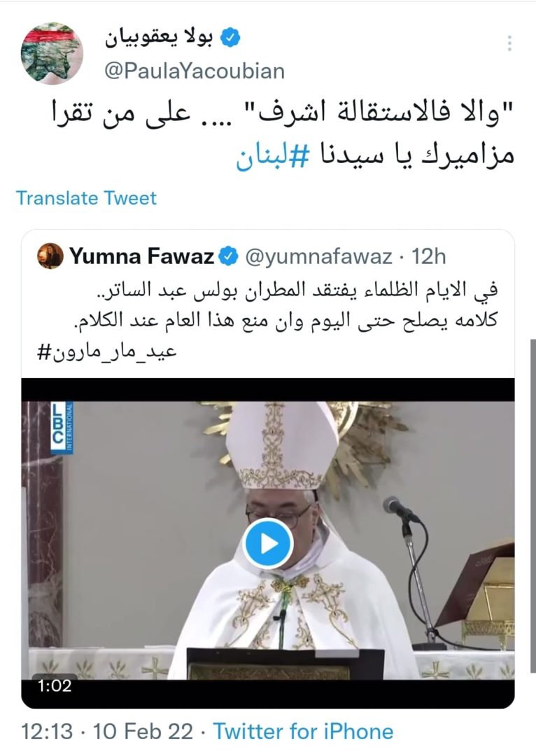Click the بولا يعقوبيان display name

click(158, 38)
